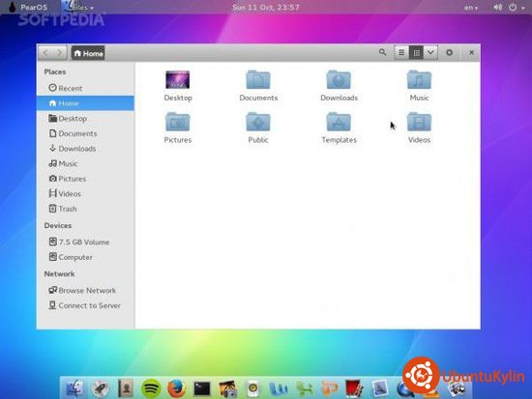Open Trash from the sidebar

pos(85,209)
